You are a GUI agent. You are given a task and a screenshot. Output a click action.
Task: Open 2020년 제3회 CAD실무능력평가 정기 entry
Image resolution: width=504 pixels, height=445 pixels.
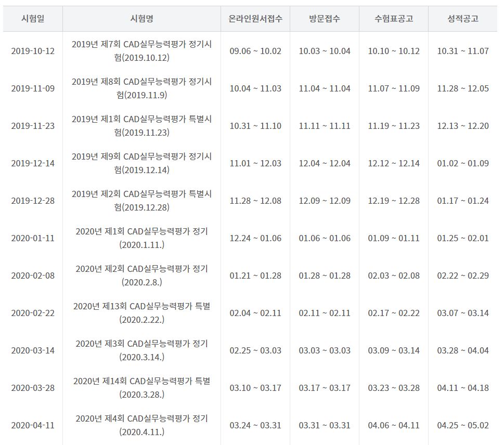pyautogui.click(x=142, y=350)
